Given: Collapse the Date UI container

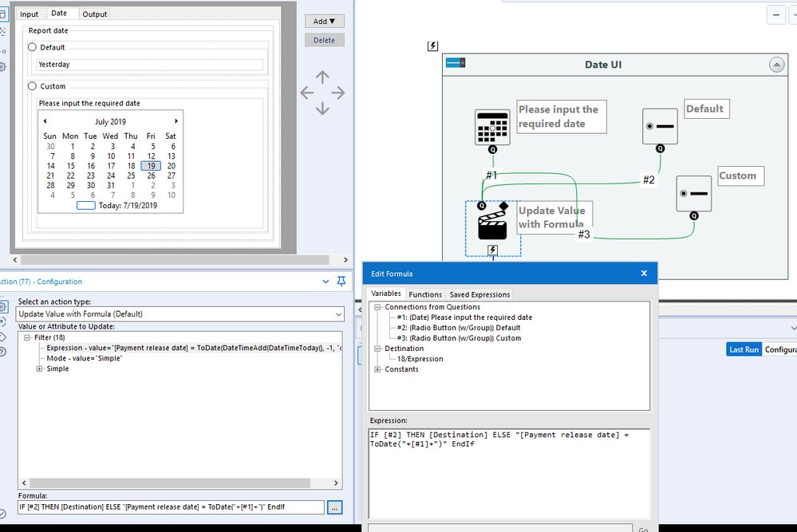Looking at the screenshot, I should point(776,65).
